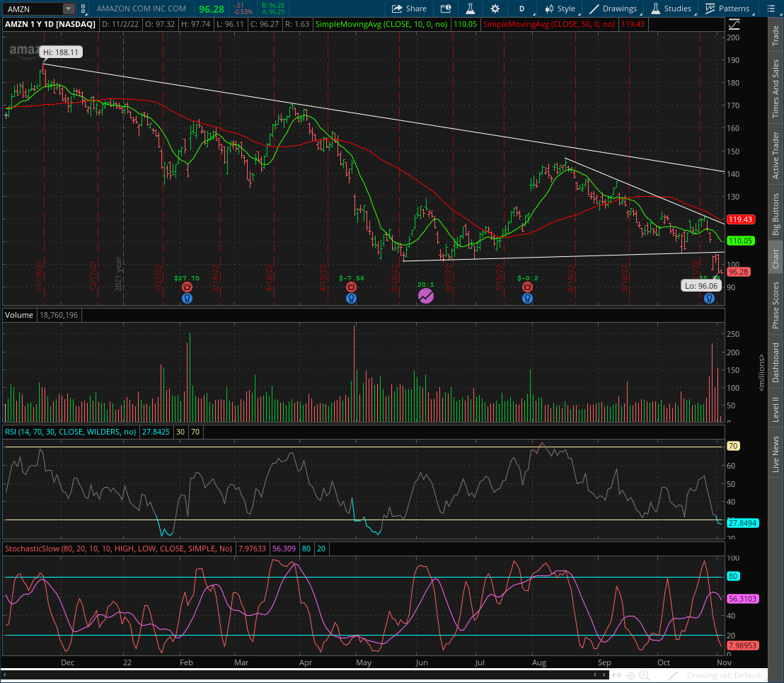
Task: Click the February conference call lightbulb icon
Action: (187, 299)
